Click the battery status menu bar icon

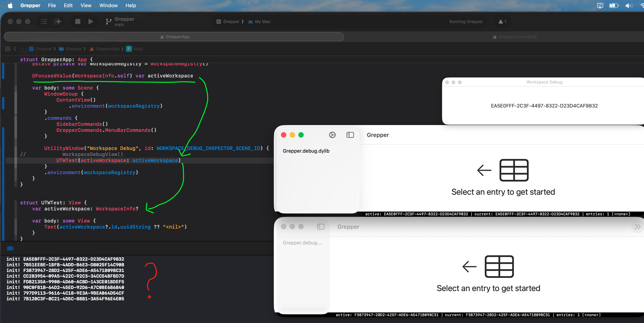tap(614, 5)
